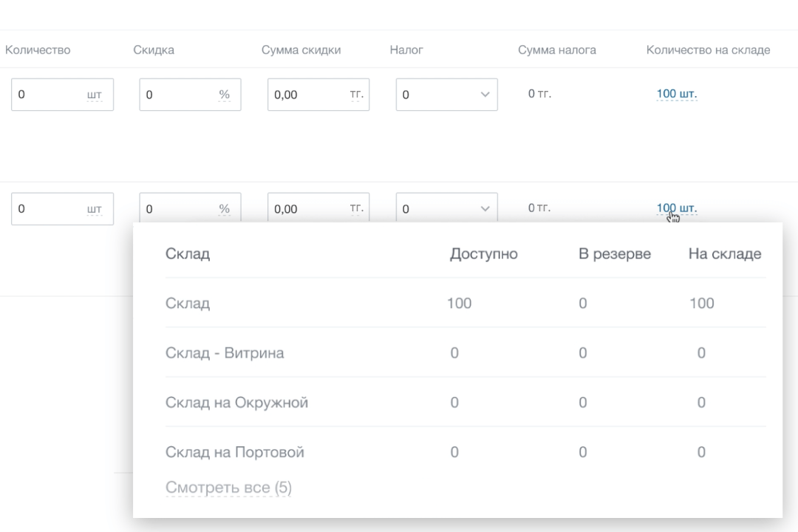Focus the first row discount percent field
798x532 pixels.
tap(177, 95)
